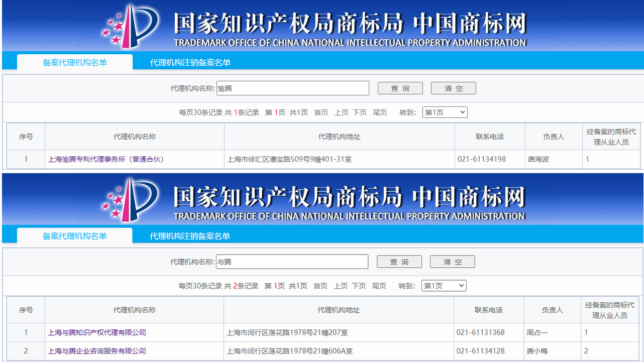The height and width of the screenshot is (362, 644).
Task: Focus the agency name field containing 与腾
Action: coord(292,262)
